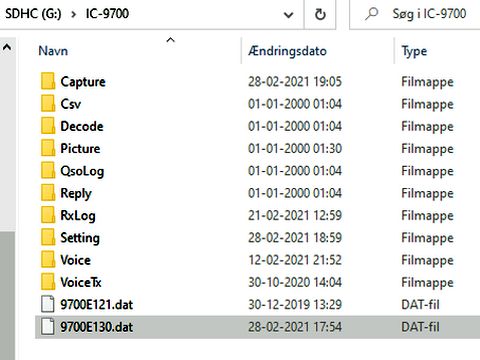Click the date 21-02-2021 12:59
The image size is (480, 360).
(295, 216)
